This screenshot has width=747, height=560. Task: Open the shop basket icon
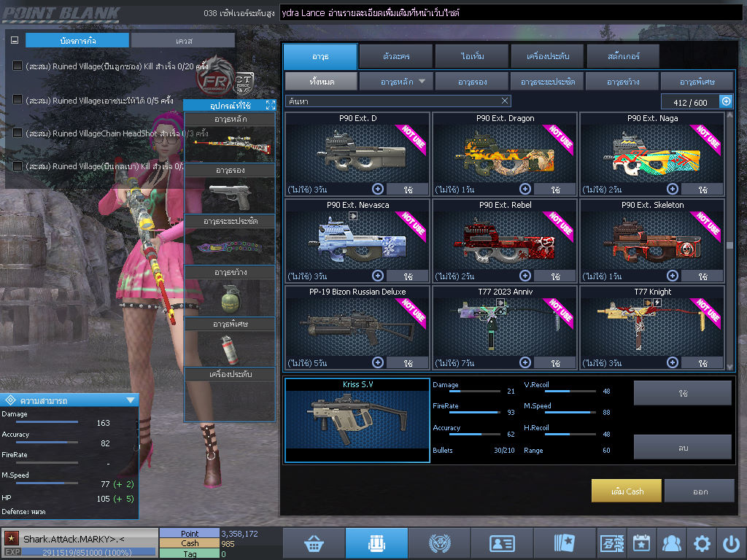coord(314,543)
